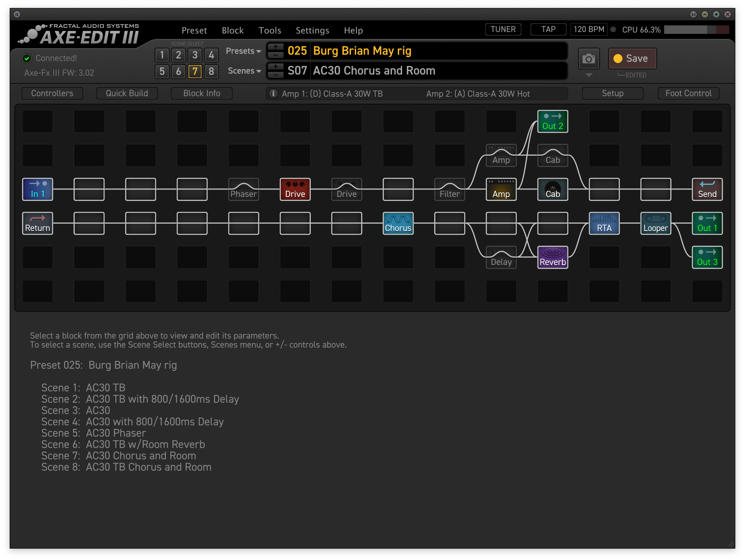Select the Out 2 output block

[553, 121]
